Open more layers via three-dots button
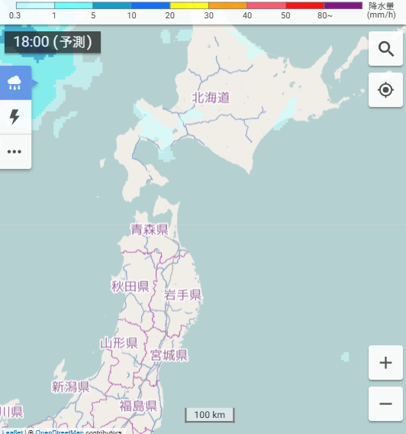This screenshot has height=434, width=406. [15, 152]
